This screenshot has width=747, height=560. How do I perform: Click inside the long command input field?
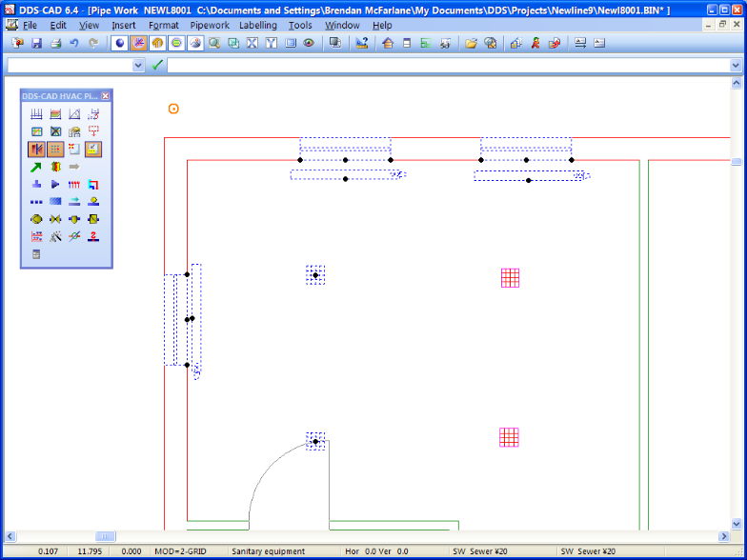coord(448,65)
